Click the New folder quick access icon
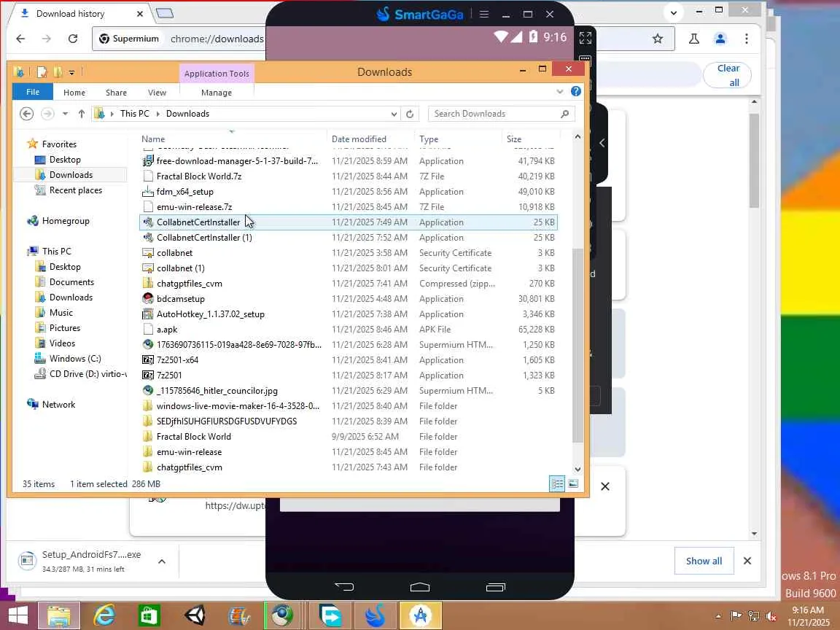 click(x=58, y=71)
